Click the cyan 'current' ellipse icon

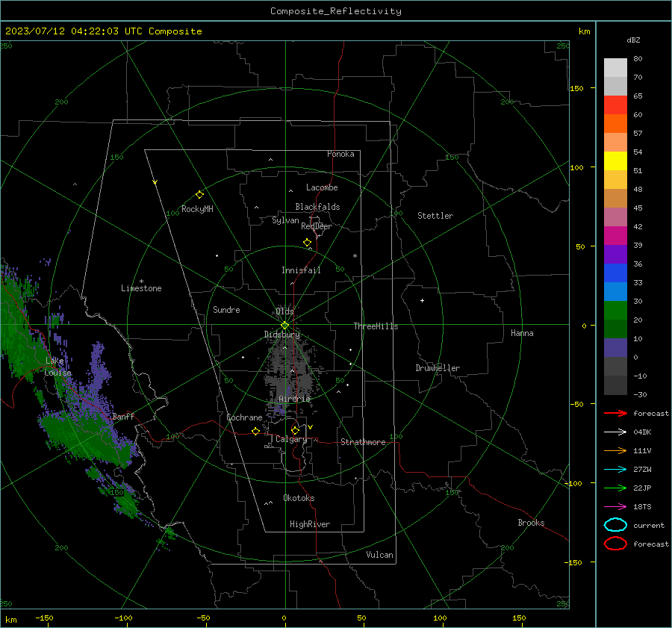coord(615,525)
